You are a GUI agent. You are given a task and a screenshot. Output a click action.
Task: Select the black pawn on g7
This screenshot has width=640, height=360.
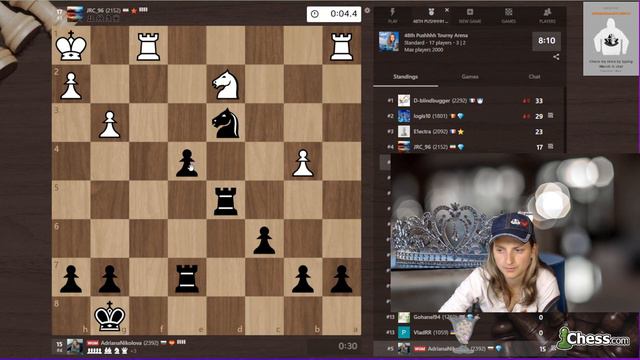[109, 278]
